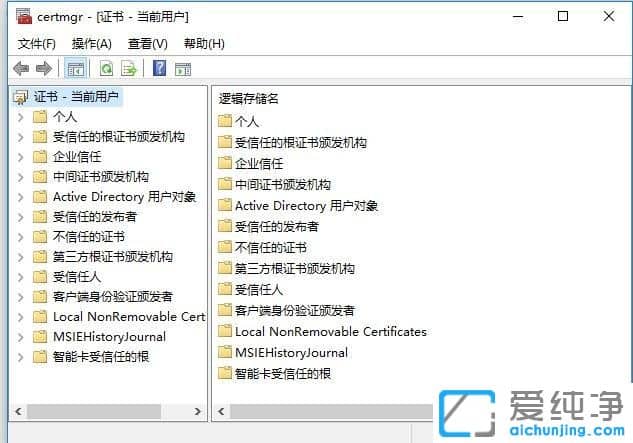This screenshot has width=633, height=443.
Task: Select 不信任的证书 label in the tree
Action: [x=89, y=237]
